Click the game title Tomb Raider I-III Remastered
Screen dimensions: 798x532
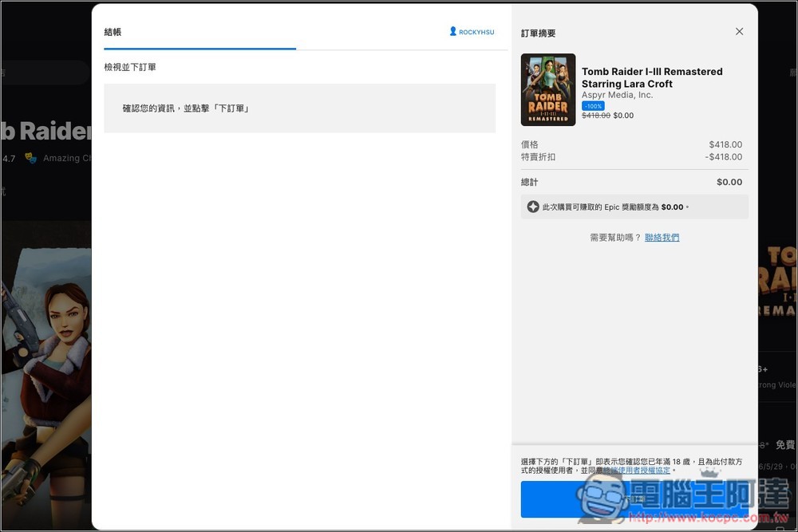(652, 77)
